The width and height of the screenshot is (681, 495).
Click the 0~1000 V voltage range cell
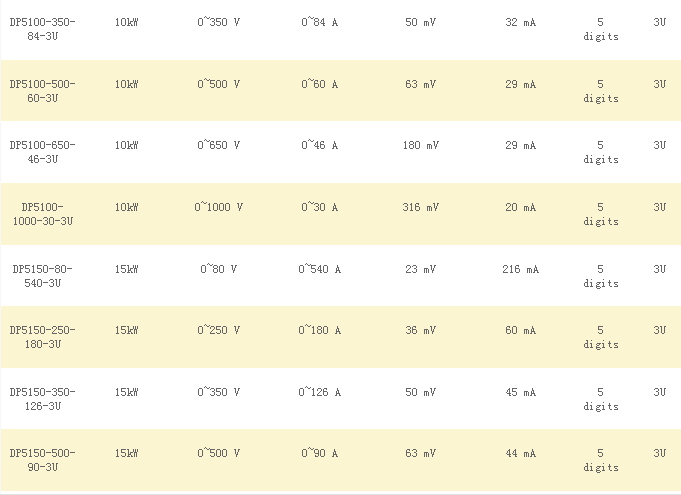[219, 207]
